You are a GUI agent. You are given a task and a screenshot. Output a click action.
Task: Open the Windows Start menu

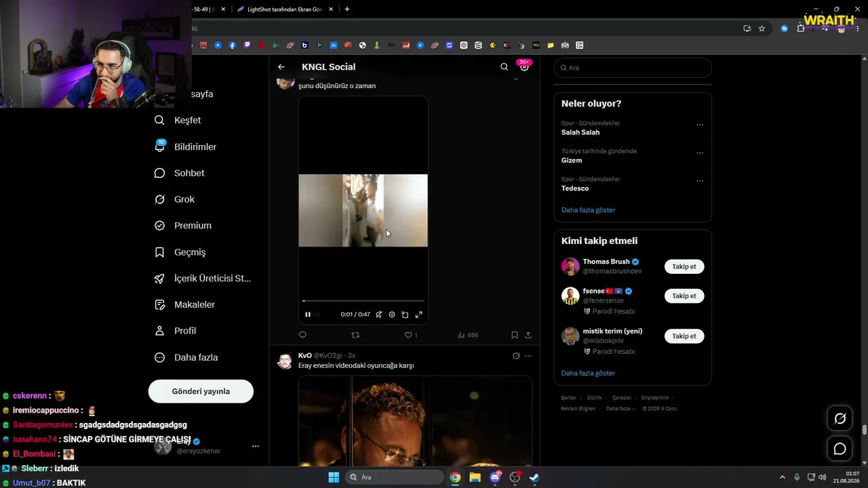point(334,477)
